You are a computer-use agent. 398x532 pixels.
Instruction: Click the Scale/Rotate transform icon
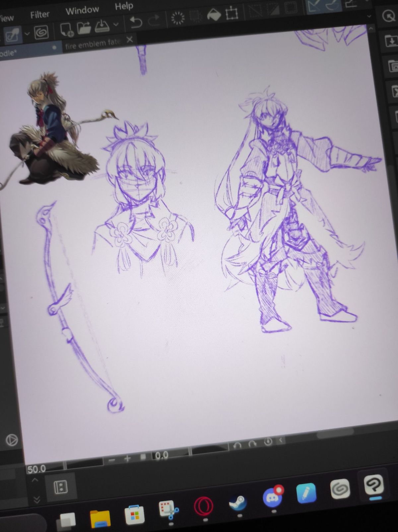pos(232,13)
